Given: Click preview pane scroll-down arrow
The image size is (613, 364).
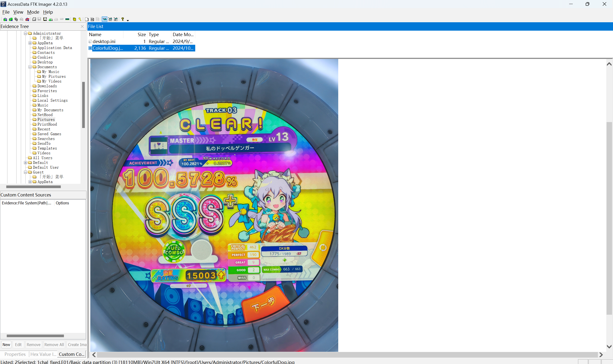Looking at the screenshot, I should tap(609, 346).
